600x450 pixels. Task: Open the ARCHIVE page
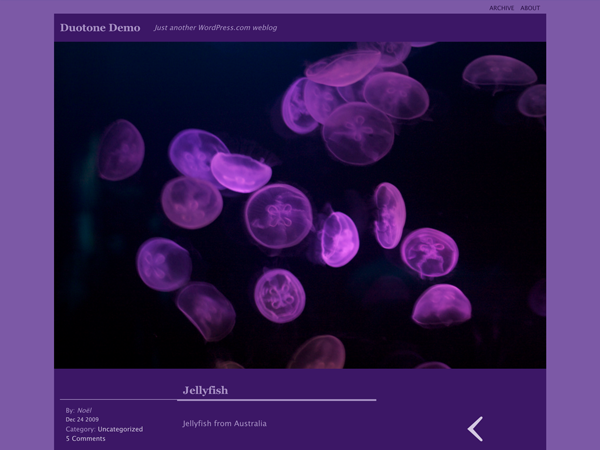[502, 8]
